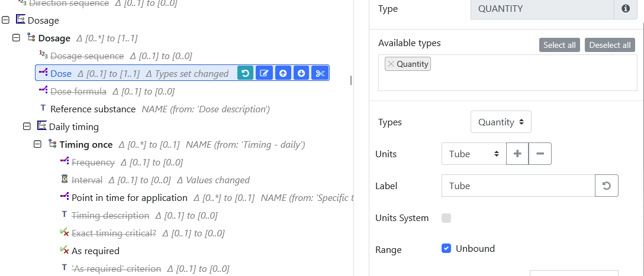
Task: Click the info icon beside QUANTITY type
Action: click(x=626, y=9)
